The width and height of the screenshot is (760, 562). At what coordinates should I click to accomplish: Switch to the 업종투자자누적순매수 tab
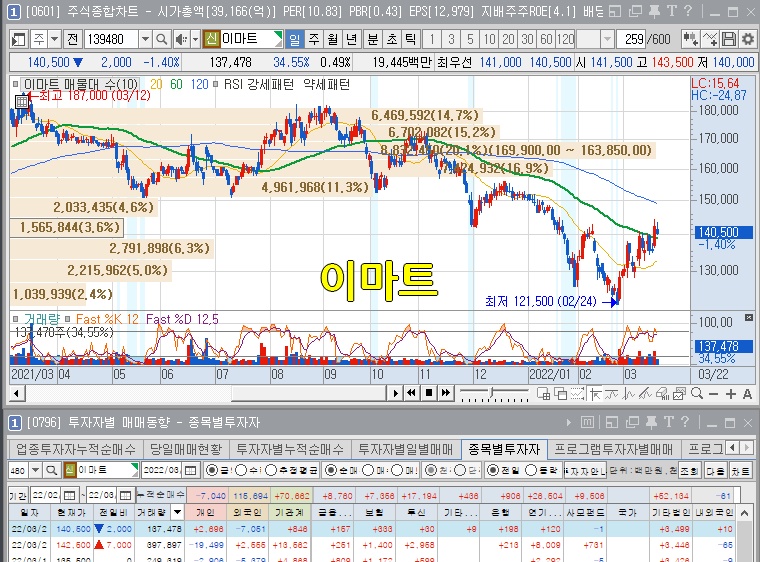76,449
